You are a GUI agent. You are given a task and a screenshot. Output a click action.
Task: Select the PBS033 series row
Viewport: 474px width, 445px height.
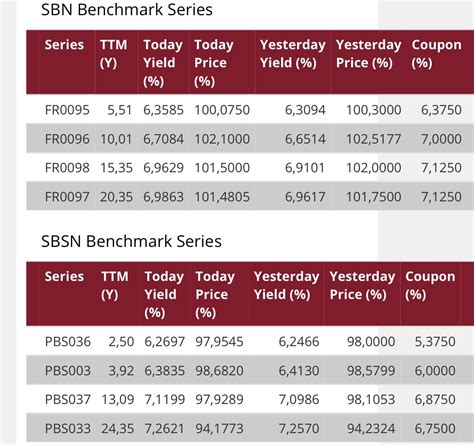pos(250,428)
